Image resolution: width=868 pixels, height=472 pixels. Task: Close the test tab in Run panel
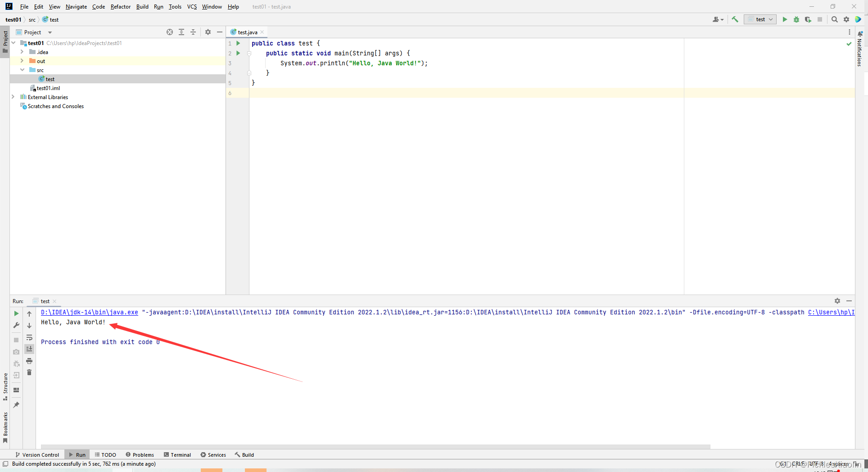point(54,301)
